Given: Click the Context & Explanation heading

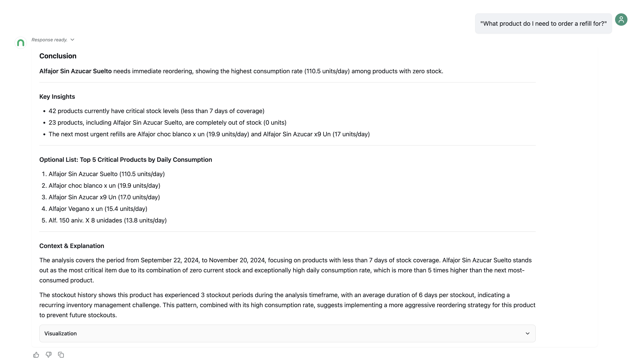Looking at the screenshot, I should [x=72, y=246].
